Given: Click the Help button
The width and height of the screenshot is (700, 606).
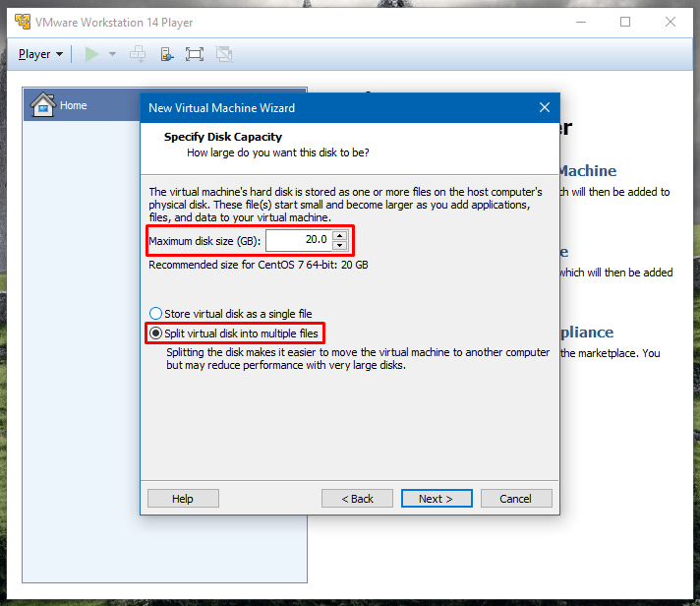Looking at the screenshot, I should coord(183,499).
